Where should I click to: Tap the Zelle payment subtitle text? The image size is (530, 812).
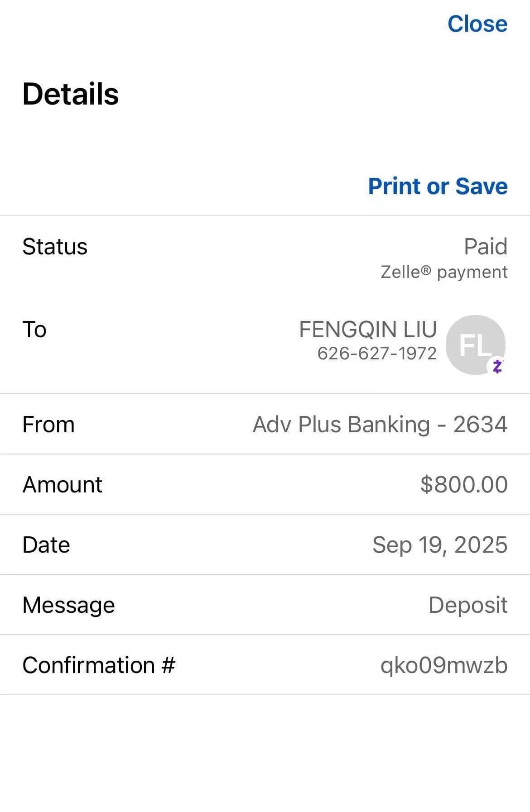[x=443, y=272]
